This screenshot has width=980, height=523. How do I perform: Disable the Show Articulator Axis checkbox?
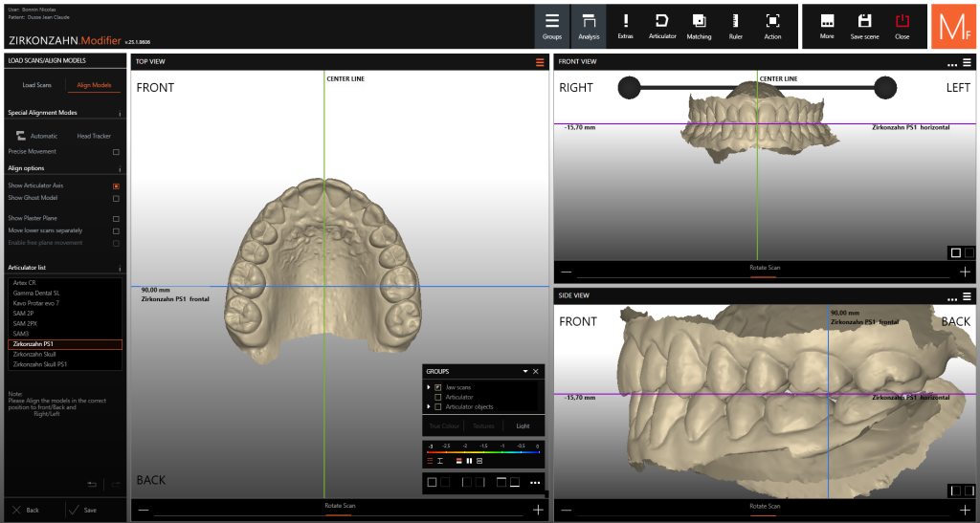click(x=116, y=186)
